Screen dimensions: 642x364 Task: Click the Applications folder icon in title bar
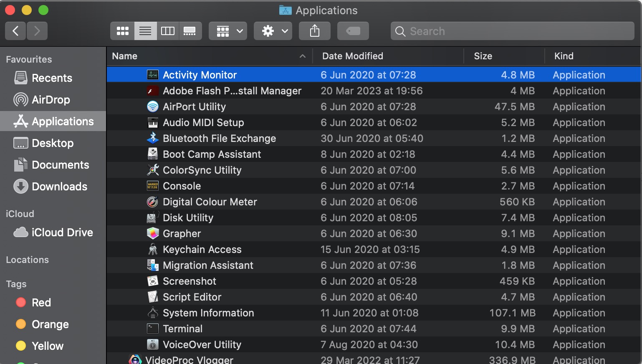[x=286, y=10]
